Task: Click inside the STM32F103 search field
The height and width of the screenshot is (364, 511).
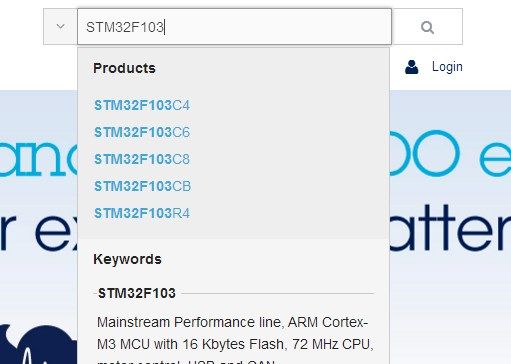Action: 234,27
